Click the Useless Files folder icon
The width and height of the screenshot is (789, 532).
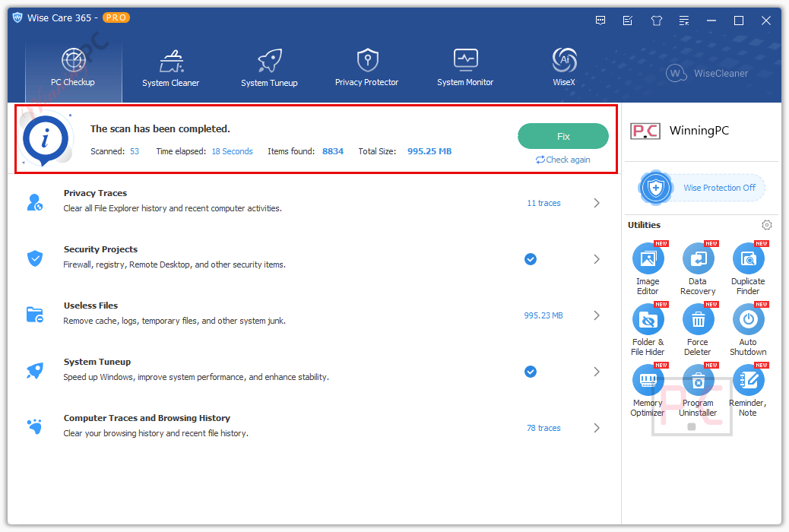pyautogui.click(x=35, y=315)
